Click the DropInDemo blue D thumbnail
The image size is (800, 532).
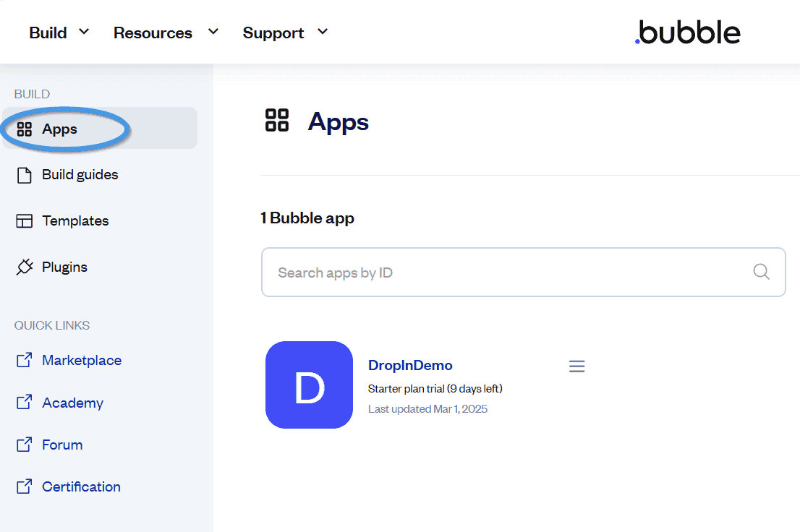point(309,385)
